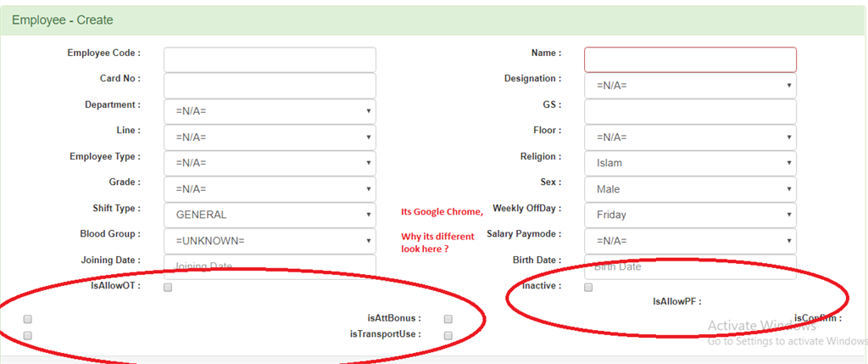Open the Shift Type dropdown showing GENERAL
This screenshot has width=868, height=364.
click(x=270, y=215)
